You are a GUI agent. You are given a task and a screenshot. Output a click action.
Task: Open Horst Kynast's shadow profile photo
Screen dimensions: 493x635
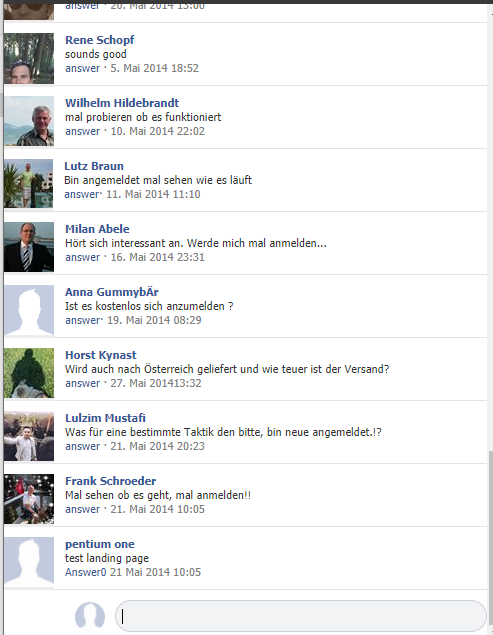pos(29,373)
